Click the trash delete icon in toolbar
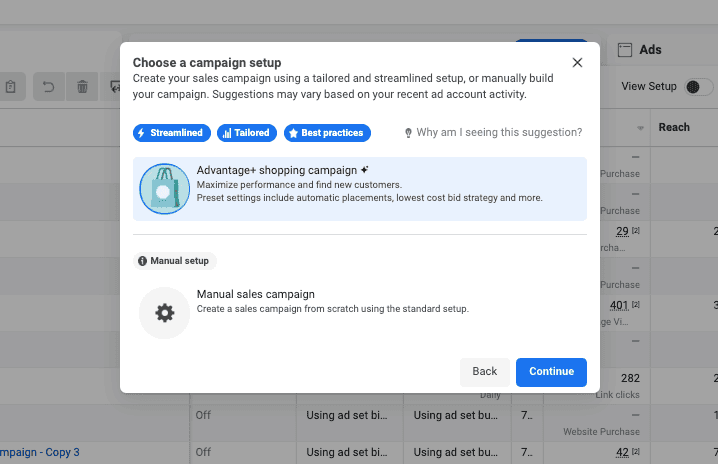The width and height of the screenshot is (718, 464). (82, 87)
